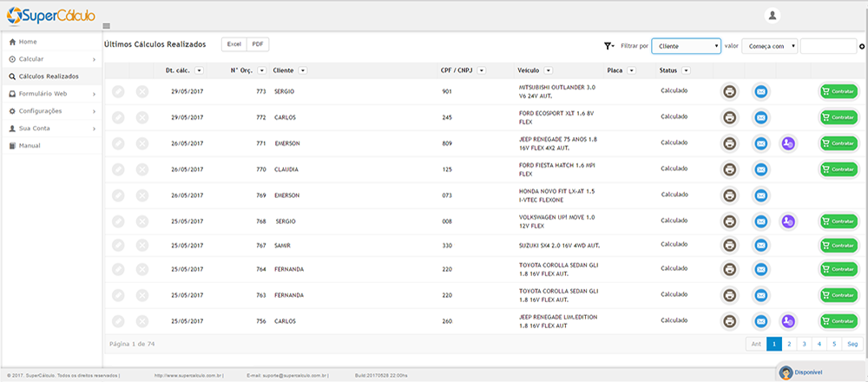Open www.supercalculo.com.br footer link
This screenshot has height=382, width=868.
(188, 375)
